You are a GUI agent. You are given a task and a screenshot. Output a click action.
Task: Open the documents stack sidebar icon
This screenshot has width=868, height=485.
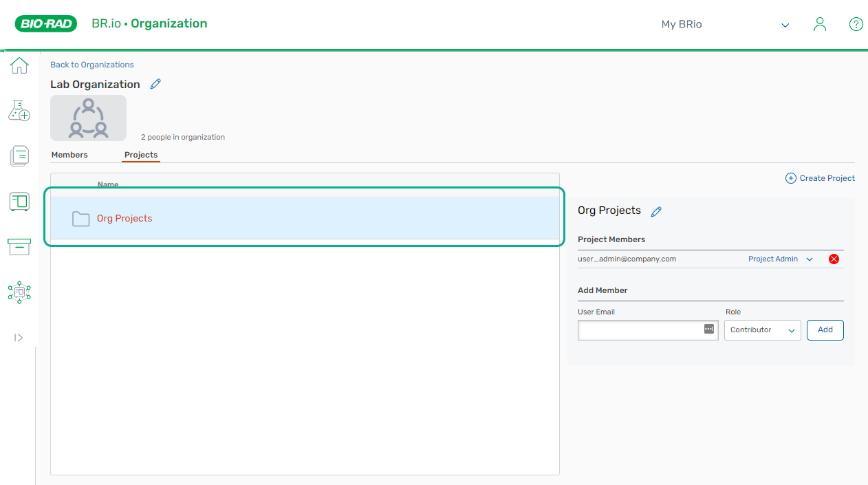(19, 156)
